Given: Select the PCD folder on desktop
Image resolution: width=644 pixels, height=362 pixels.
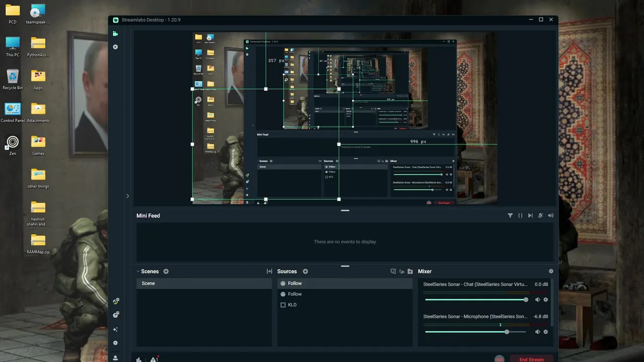Looking at the screenshot, I should (x=13, y=14).
